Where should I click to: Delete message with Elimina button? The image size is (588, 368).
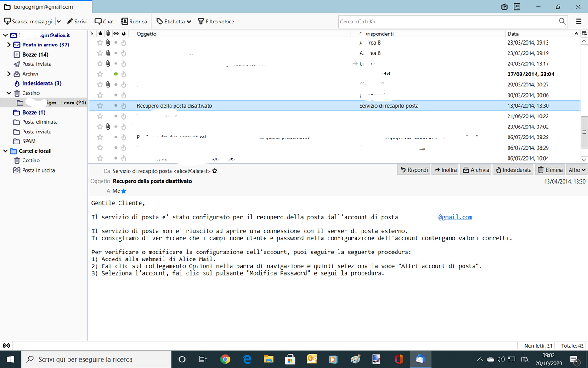pos(550,170)
